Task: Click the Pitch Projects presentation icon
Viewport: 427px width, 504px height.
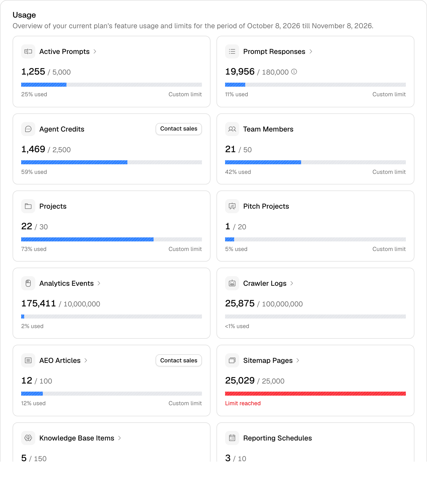Action: click(x=232, y=206)
